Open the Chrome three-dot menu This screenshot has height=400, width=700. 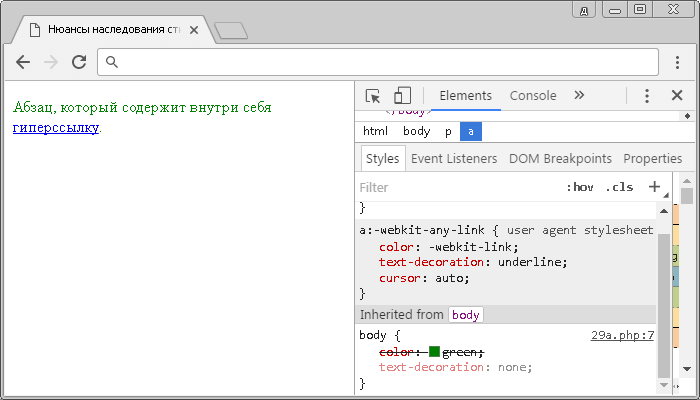[x=677, y=62]
